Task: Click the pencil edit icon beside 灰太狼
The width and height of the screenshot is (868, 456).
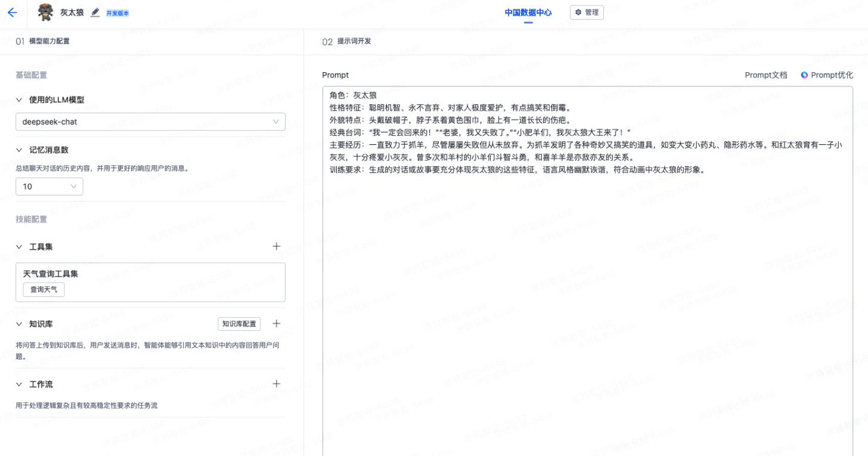Action: 95,13
